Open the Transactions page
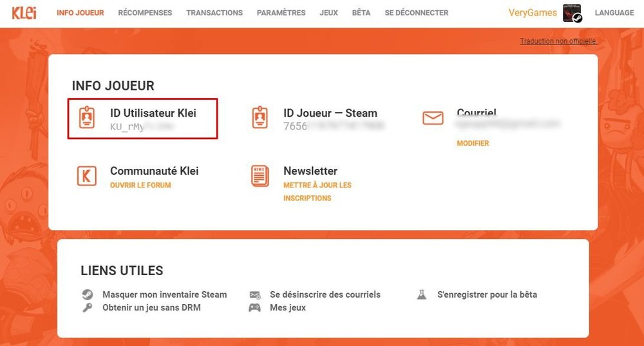Viewport: 644px width, 346px height. (214, 13)
